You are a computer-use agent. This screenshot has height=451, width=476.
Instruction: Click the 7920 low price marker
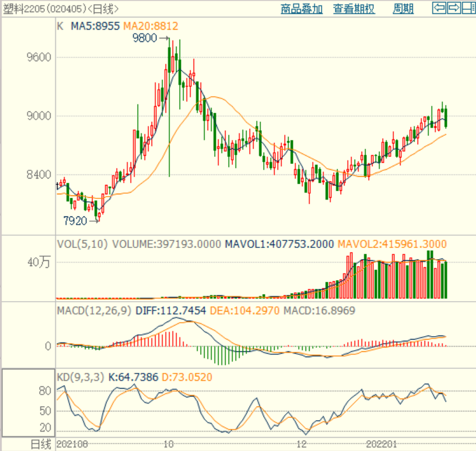[x=75, y=221]
